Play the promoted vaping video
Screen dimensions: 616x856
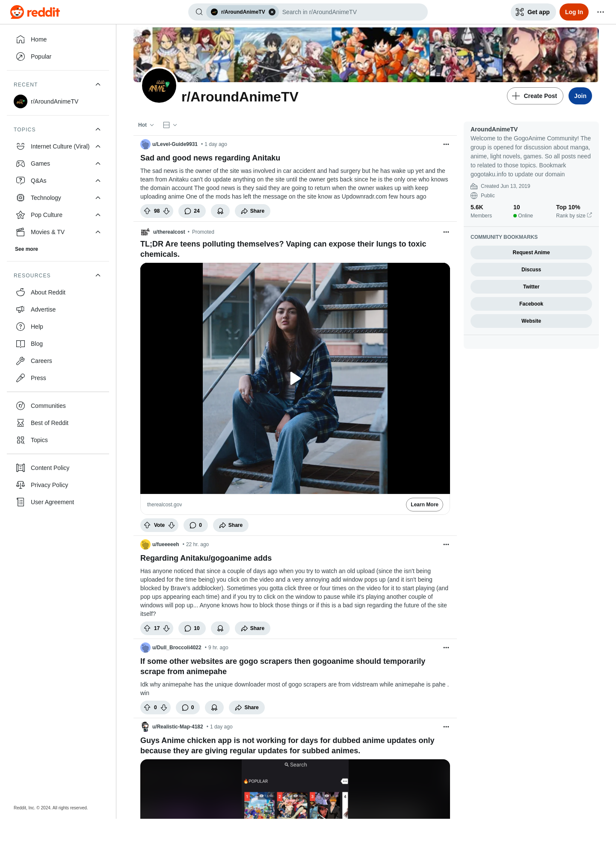pos(295,378)
